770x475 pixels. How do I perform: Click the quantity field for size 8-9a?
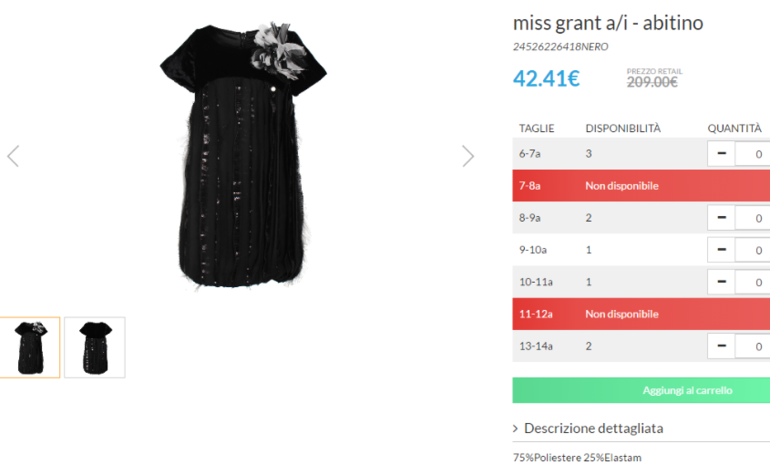752,218
